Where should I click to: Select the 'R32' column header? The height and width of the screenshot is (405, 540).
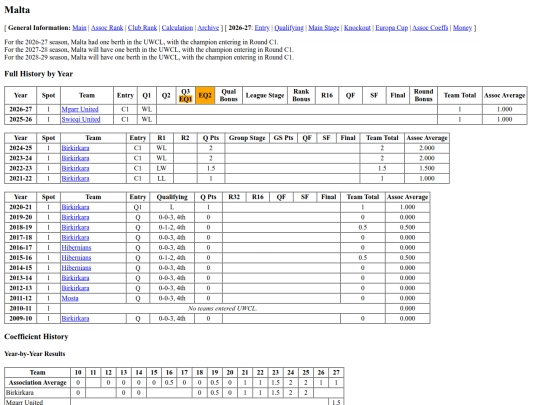(x=234, y=197)
